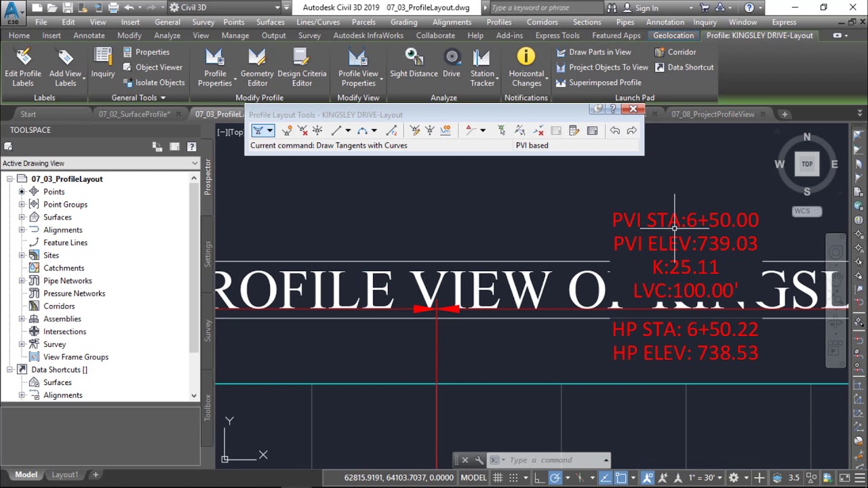Open the Design Criteria Editor
This screenshot has height=488, width=868.
click(302, 67)
